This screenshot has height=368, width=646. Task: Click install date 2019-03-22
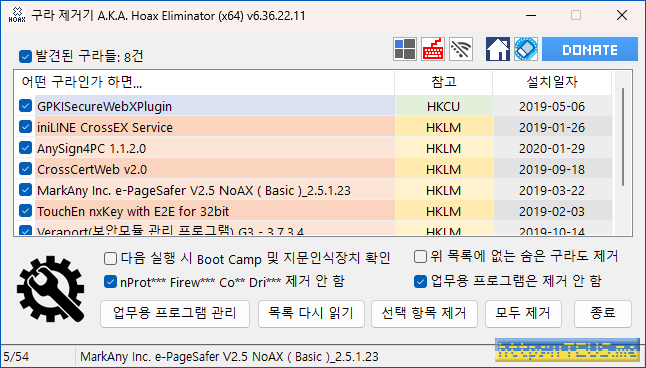pyautogui.click(x=552, y=190)
